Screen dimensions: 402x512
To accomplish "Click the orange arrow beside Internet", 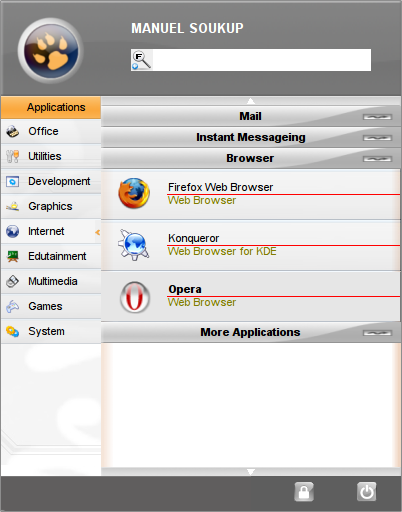I will click(x=98, y=232).
